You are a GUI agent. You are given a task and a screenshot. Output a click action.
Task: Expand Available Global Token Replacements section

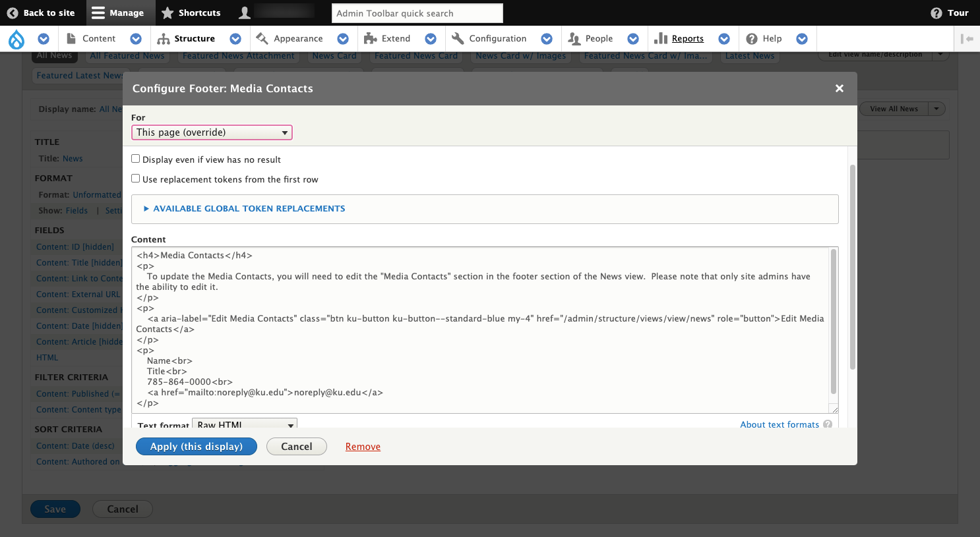[249, 209]
